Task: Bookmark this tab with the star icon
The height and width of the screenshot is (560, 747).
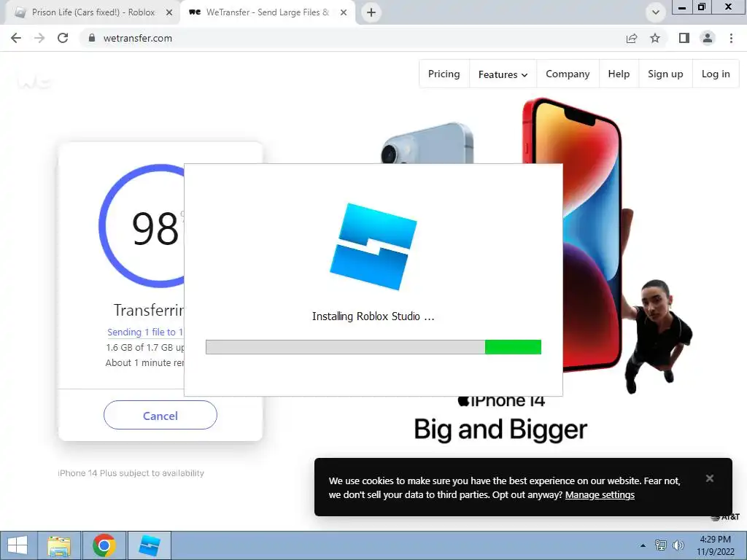Action: tap(655, 38)
